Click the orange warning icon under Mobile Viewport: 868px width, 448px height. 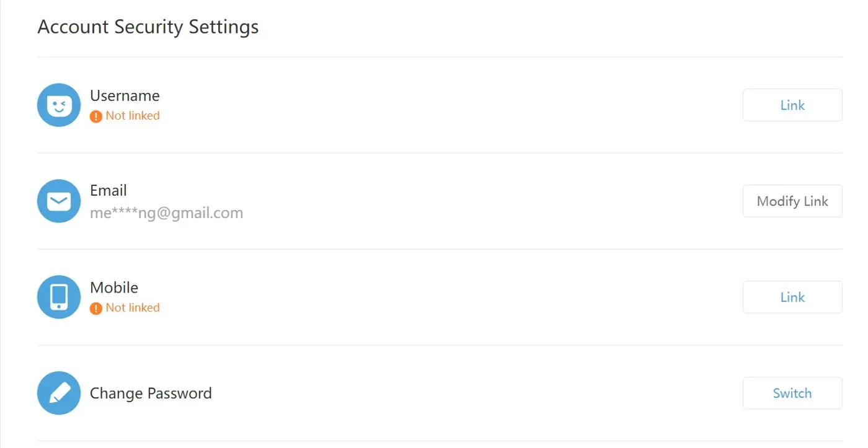pyautogui.click(x=95, y=308)
